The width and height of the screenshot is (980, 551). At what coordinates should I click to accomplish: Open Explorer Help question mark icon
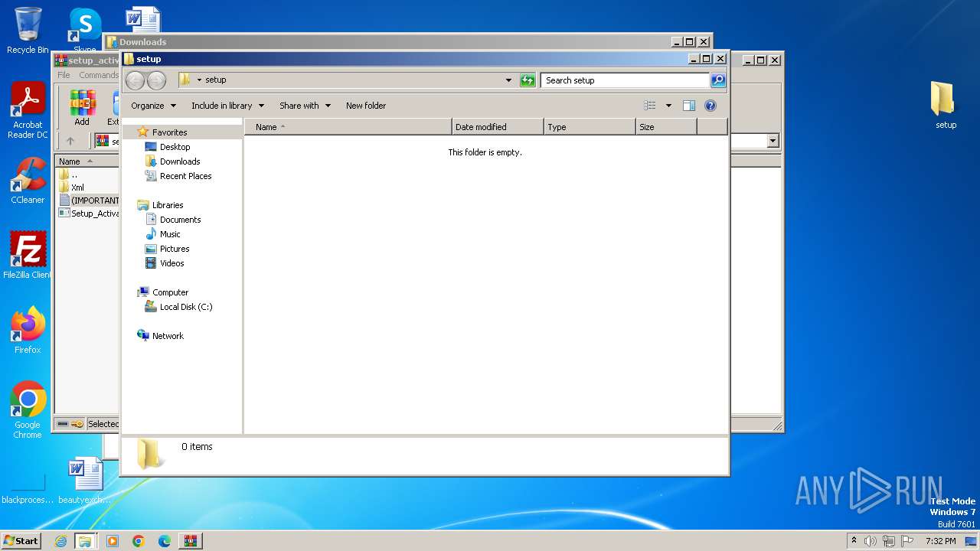[x=710, y=106]
